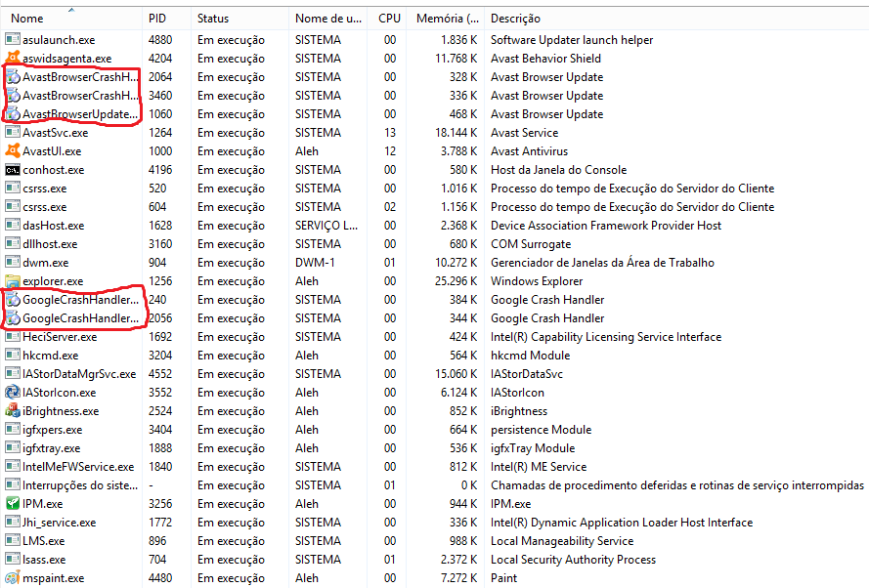Click the Avast Antivirus description
The width and height of the screenshot is (869, 588).
pos(529,151)
